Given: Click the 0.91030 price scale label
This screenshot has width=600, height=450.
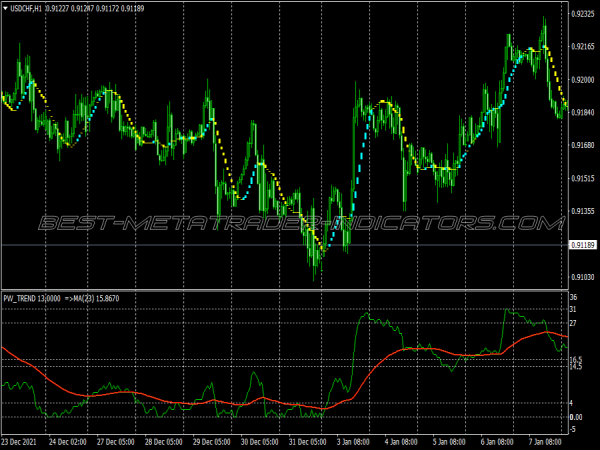Looking at the screenshot, I should pos(583,277).
